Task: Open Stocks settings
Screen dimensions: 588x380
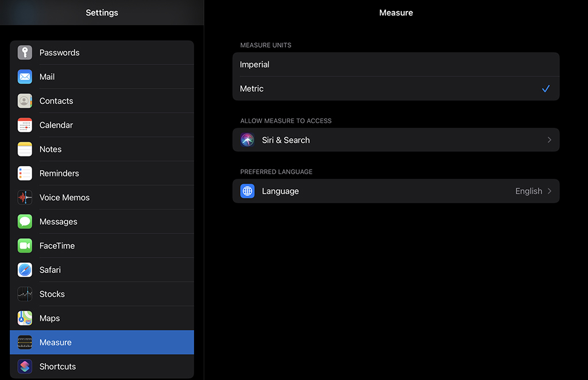Action: (102, 294)
